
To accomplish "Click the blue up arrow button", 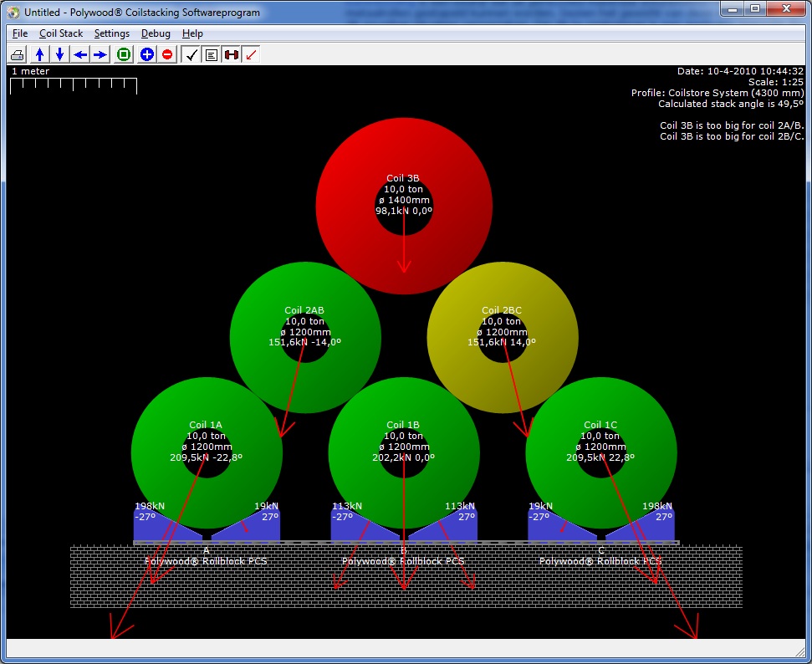I will point(40,54).
